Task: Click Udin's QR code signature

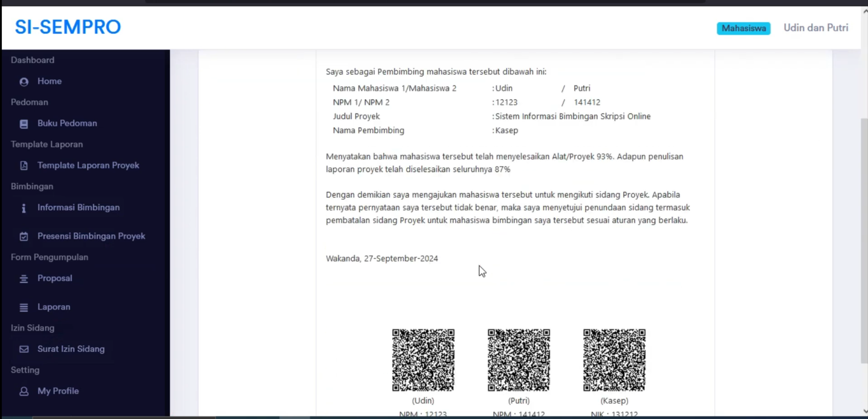Action: 423,360
